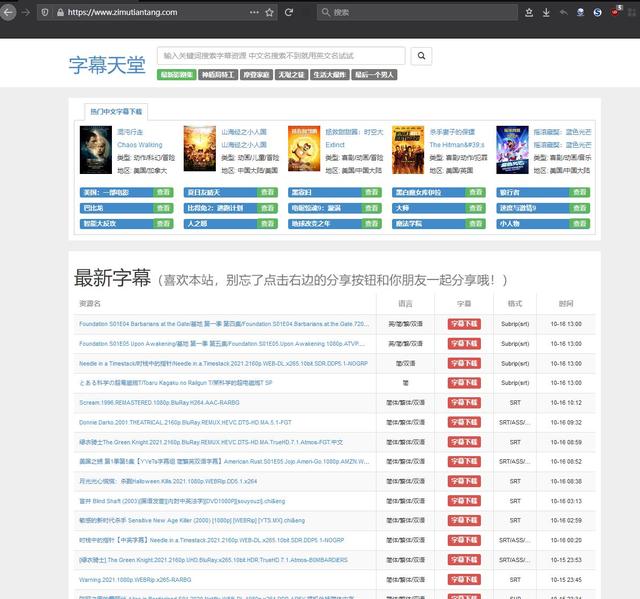This screenshot has width=640, height=599.
Task: Click the 时间 column header
Action: pyautogui.click(x=566, y=304)
